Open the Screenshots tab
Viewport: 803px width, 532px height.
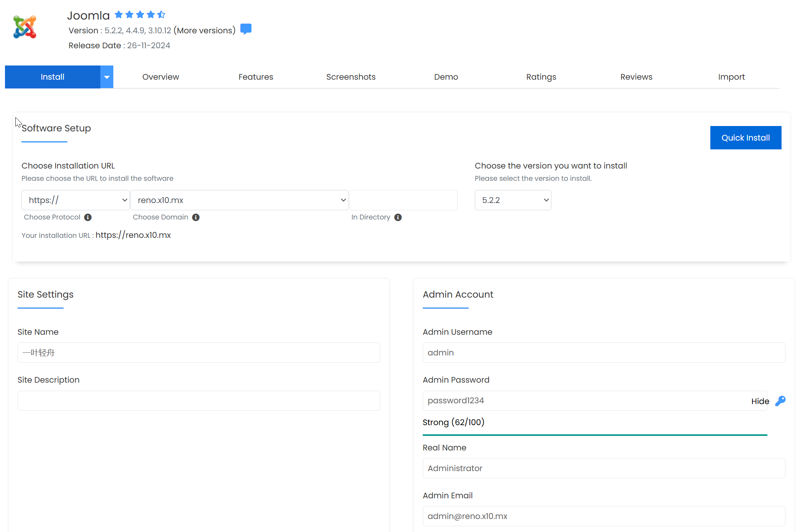tap(351, 77)
